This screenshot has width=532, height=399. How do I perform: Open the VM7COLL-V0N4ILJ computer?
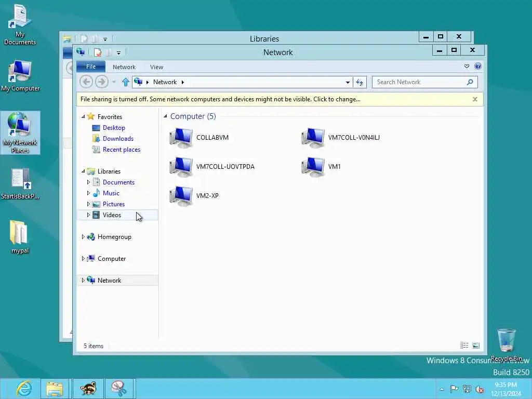(x=340, y=137)
